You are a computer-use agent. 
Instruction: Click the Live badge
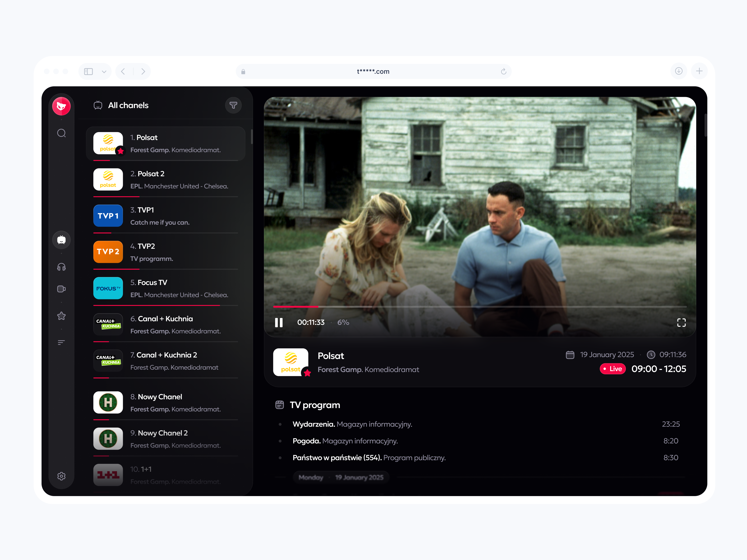click(x=613, y=369)
